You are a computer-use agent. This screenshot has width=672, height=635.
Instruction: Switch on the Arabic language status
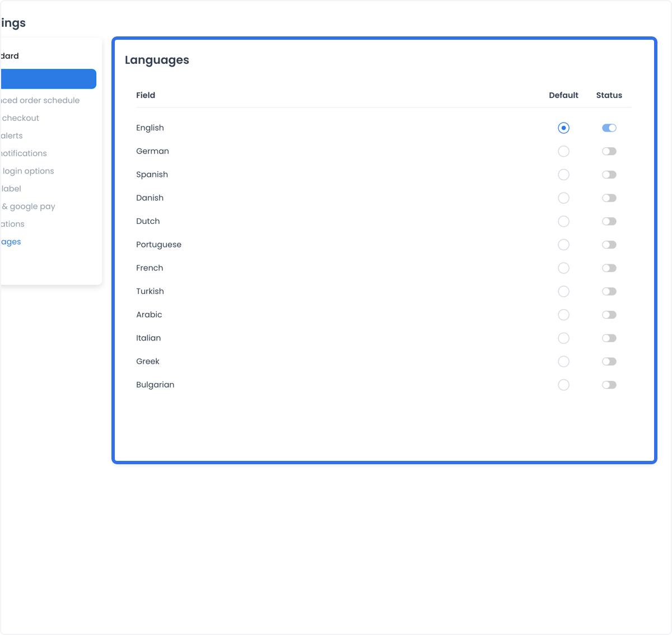pyautogui.click(x=609, y=315)
